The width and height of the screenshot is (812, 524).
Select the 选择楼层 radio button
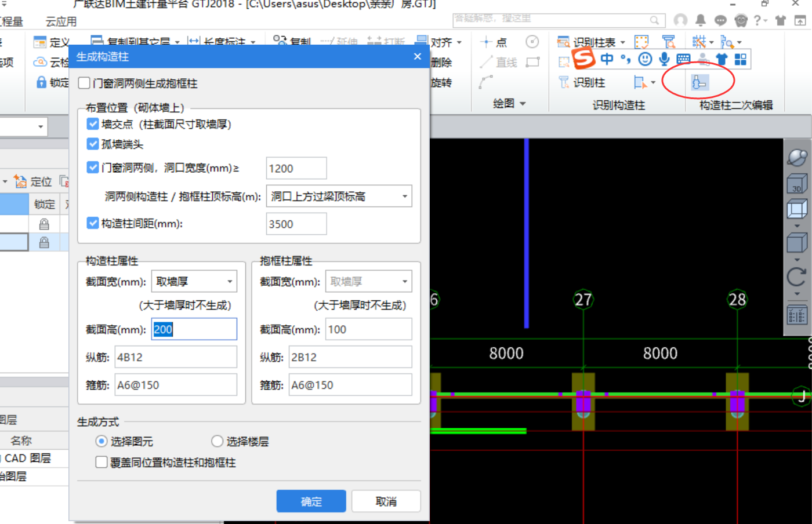[217, 441]
